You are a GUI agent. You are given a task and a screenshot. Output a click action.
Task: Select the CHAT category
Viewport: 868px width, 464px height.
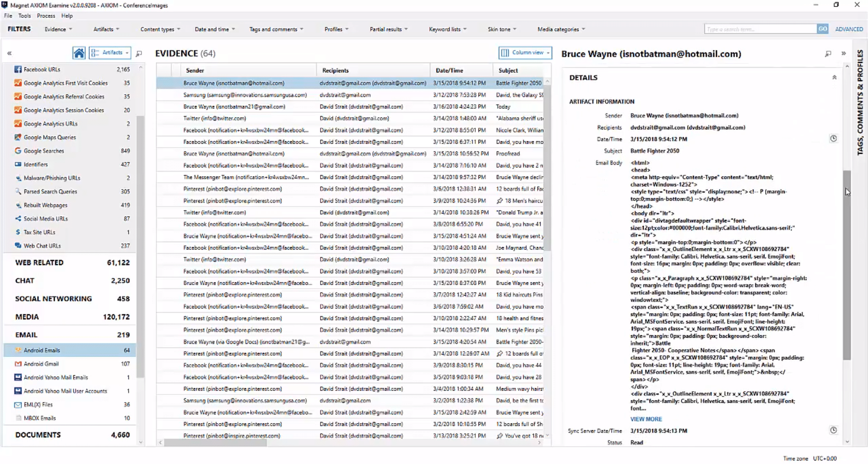click(72, 280)
